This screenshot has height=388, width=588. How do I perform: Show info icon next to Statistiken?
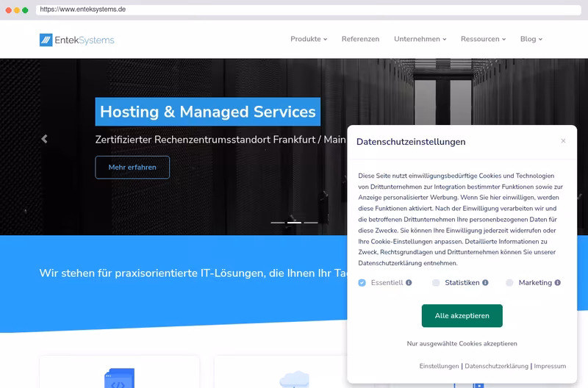(485, 283)
